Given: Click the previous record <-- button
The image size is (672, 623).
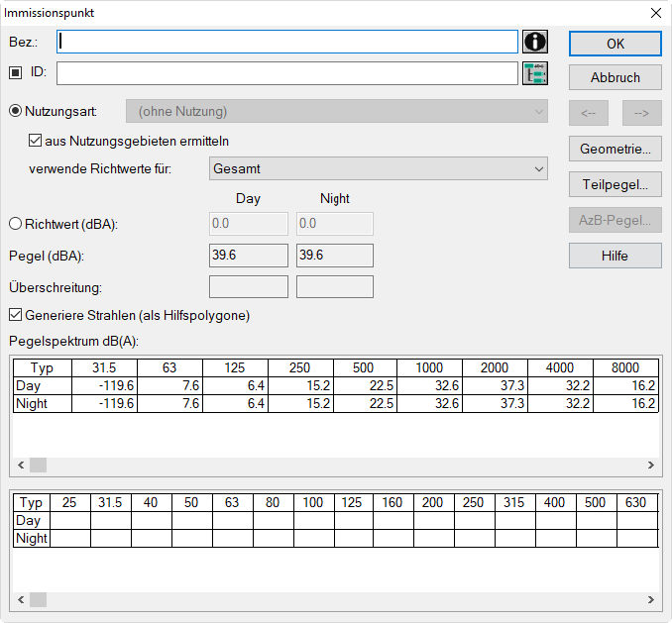Looking at the screenshot, I should pyautogui.click(x=589, y=113).
